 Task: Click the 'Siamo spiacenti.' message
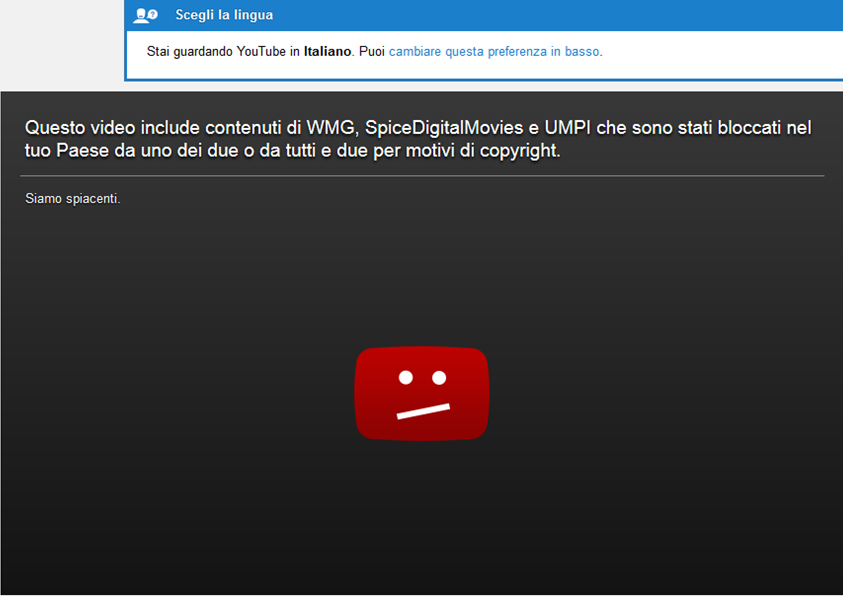tap(73, 199)
